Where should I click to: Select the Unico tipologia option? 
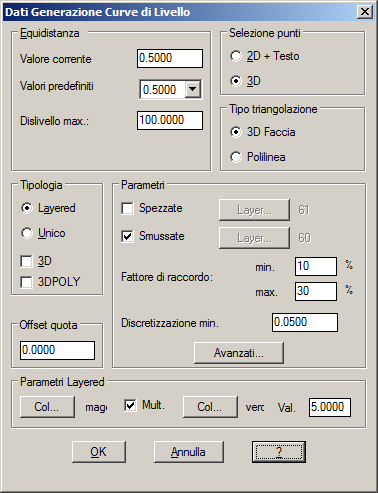point(27,233)
